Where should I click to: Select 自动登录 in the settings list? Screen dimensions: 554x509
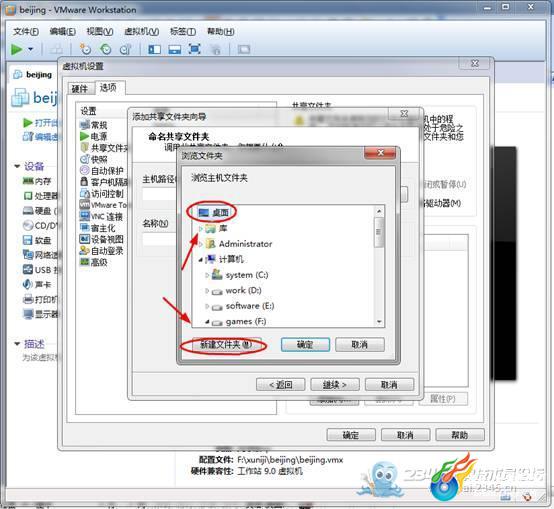102,251
